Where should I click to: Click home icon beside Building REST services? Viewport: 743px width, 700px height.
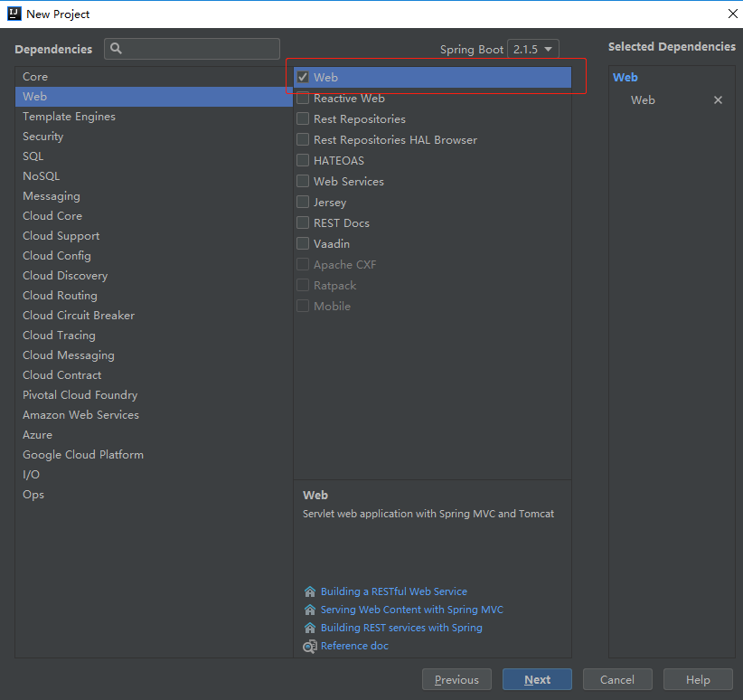click(x=309, y=628)
